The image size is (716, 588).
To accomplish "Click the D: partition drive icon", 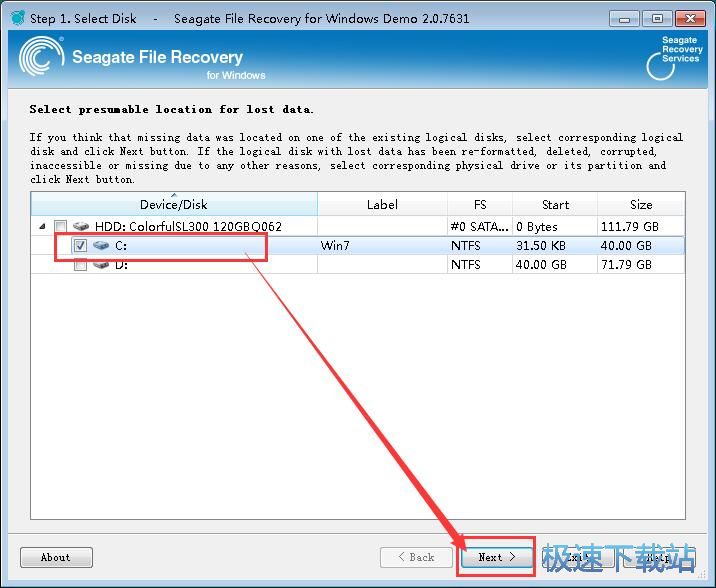I will (101, 265).
